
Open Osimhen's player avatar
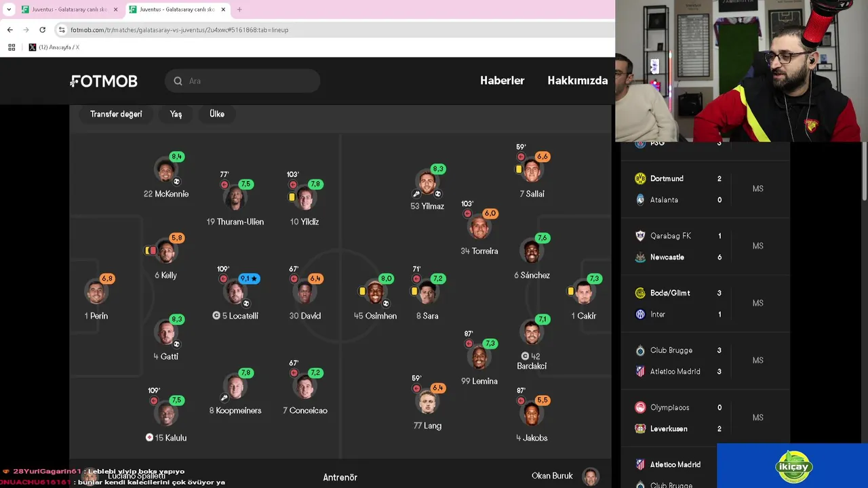coord(374,293)
